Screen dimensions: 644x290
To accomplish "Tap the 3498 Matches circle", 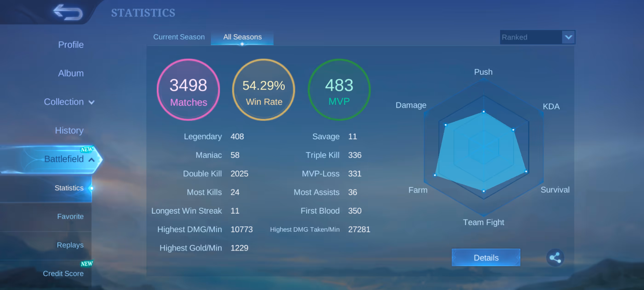I will click(188, 90).
